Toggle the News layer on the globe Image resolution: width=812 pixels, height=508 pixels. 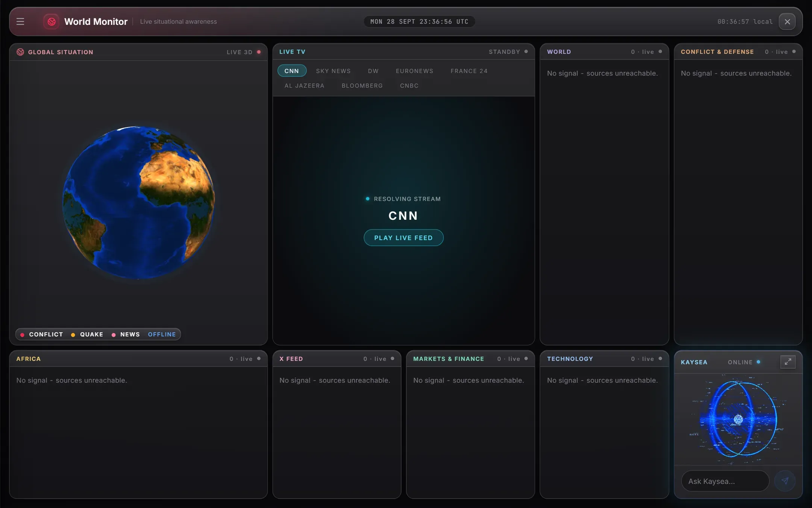[126, 334]
